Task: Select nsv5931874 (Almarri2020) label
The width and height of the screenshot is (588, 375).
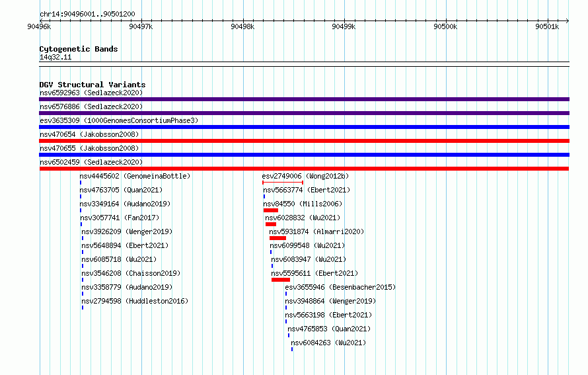Action: (316, 231)
